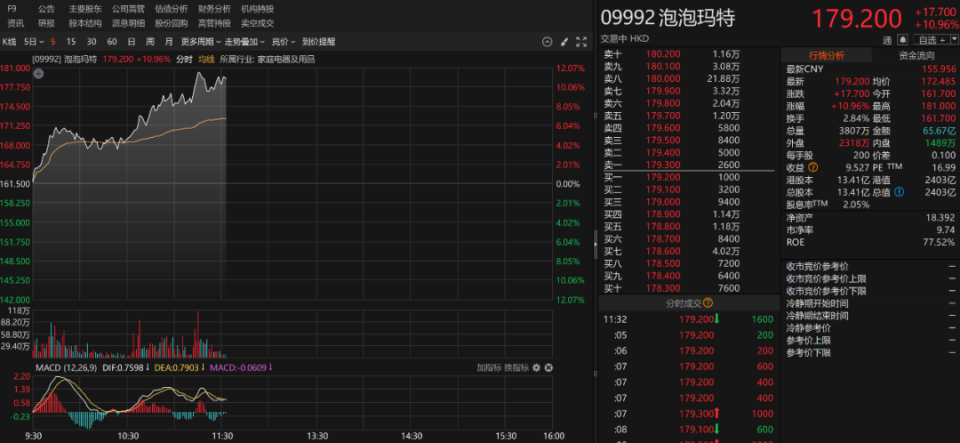Open 卖空成交 short selling data
Viewport: 960px width, 443px height.
point(257,24)
